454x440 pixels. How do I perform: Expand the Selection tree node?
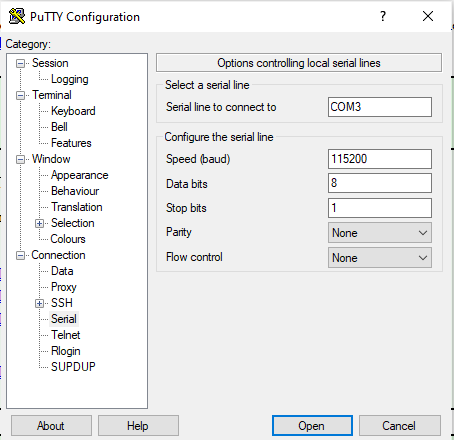39,223
